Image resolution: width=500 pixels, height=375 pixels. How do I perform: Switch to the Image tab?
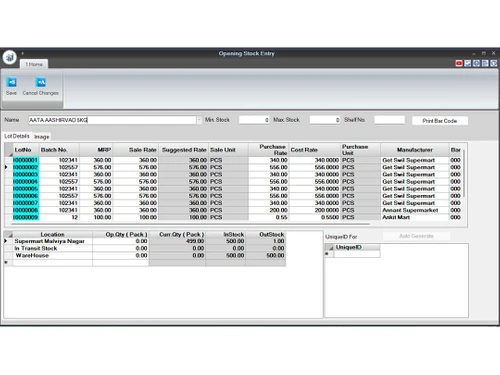click(42, 137)
